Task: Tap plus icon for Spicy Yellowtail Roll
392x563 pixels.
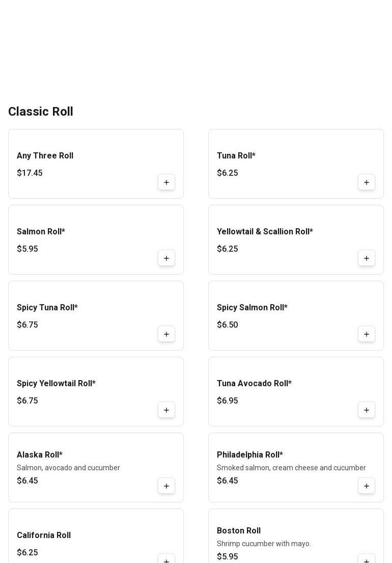Action: coord(166,410)
